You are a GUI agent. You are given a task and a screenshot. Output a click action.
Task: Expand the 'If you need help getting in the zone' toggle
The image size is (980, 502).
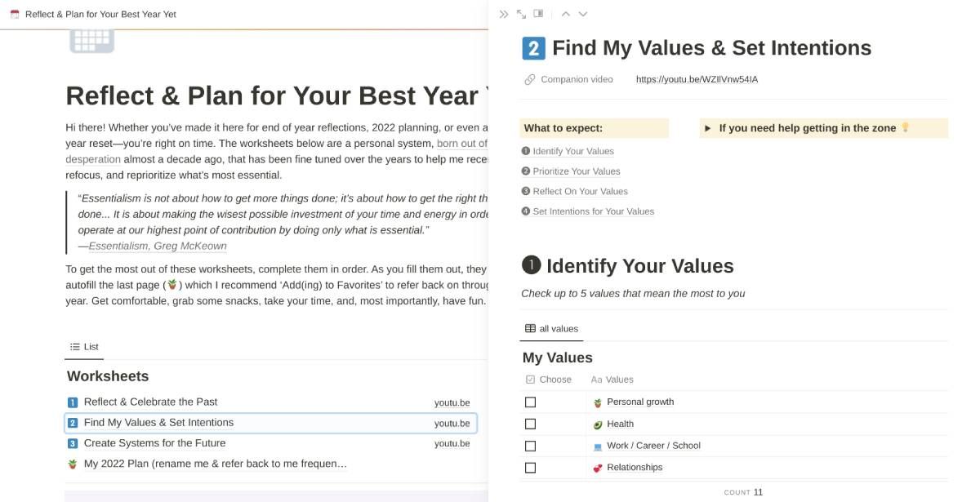pos(709,128)
